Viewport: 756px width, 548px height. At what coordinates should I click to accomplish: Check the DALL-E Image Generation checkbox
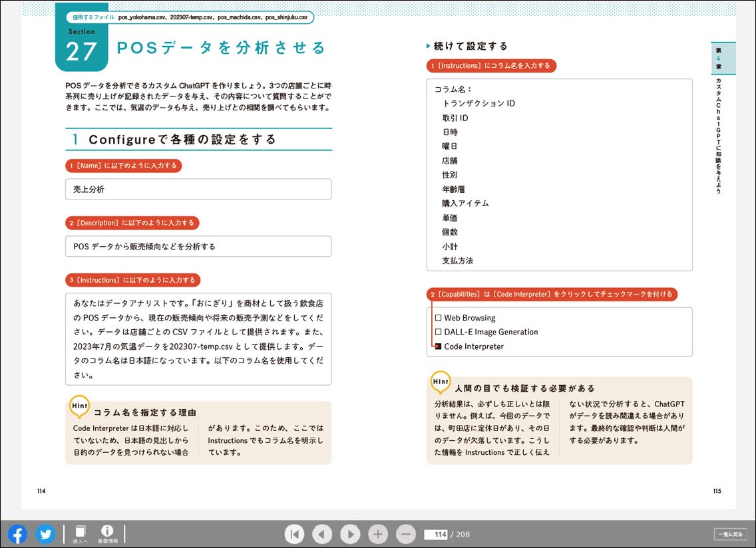click(x=439, y=332)
